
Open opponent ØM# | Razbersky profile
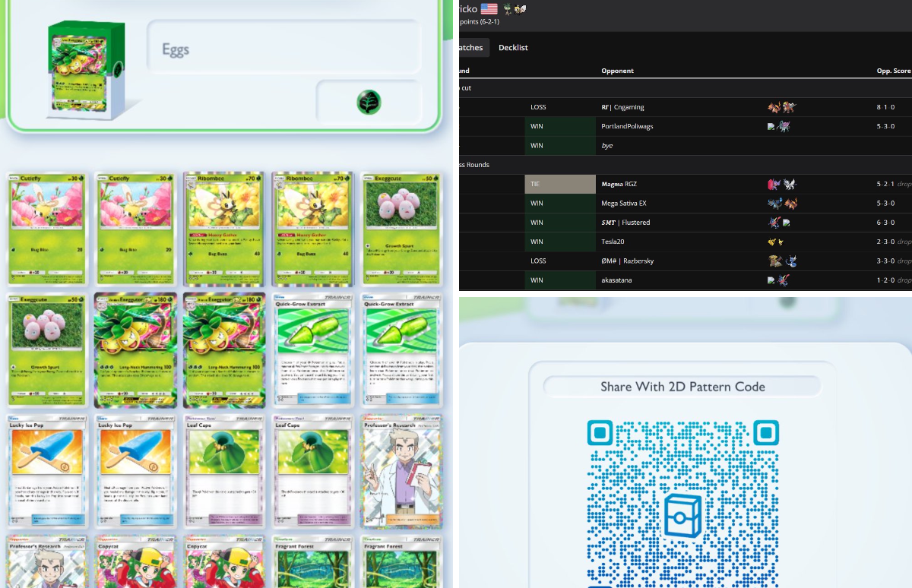coord(628,261)
